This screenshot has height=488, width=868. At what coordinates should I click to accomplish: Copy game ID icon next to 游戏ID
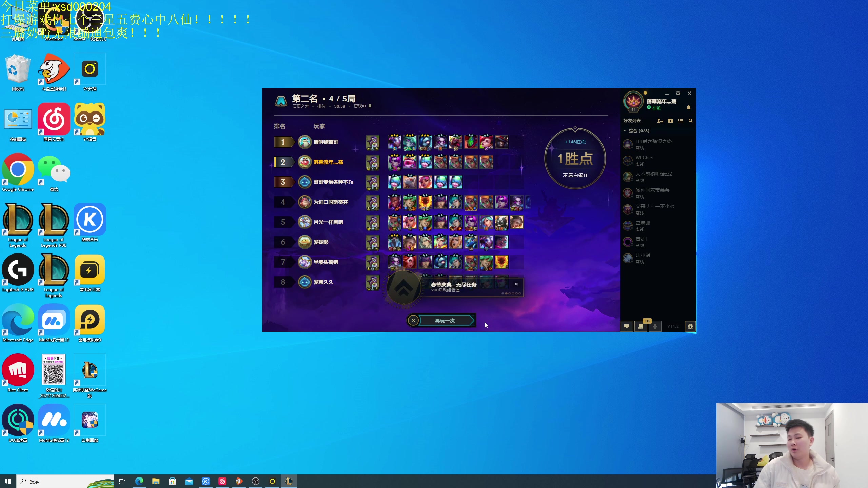point(370,106)
